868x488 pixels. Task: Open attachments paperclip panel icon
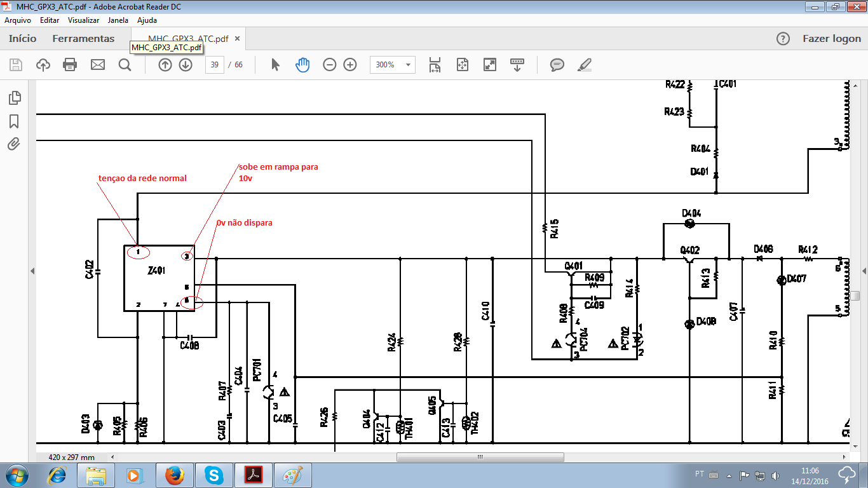coord(14,144)
